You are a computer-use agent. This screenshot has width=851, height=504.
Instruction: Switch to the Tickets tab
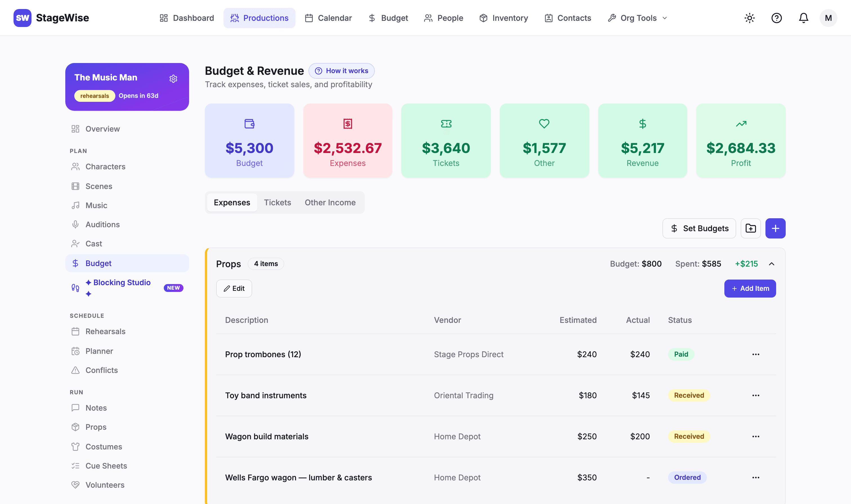(277, 202)
